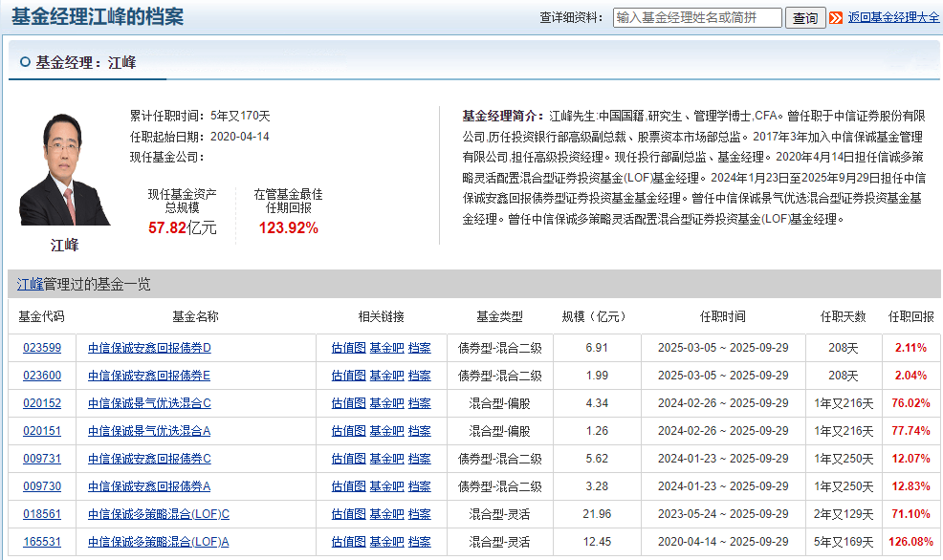Click the 任职回报 column header
943x560 pixels.
pyautogui.click(x=910, y=316)
